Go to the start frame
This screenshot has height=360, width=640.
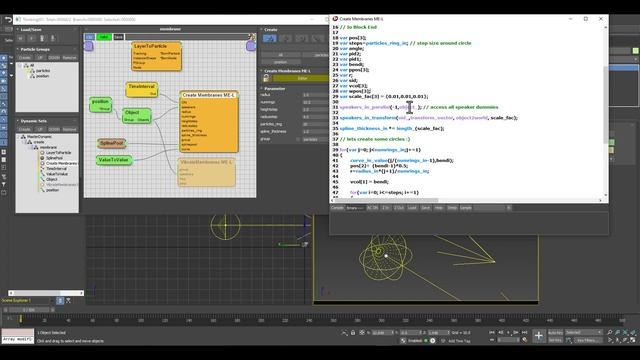(492, 332)
